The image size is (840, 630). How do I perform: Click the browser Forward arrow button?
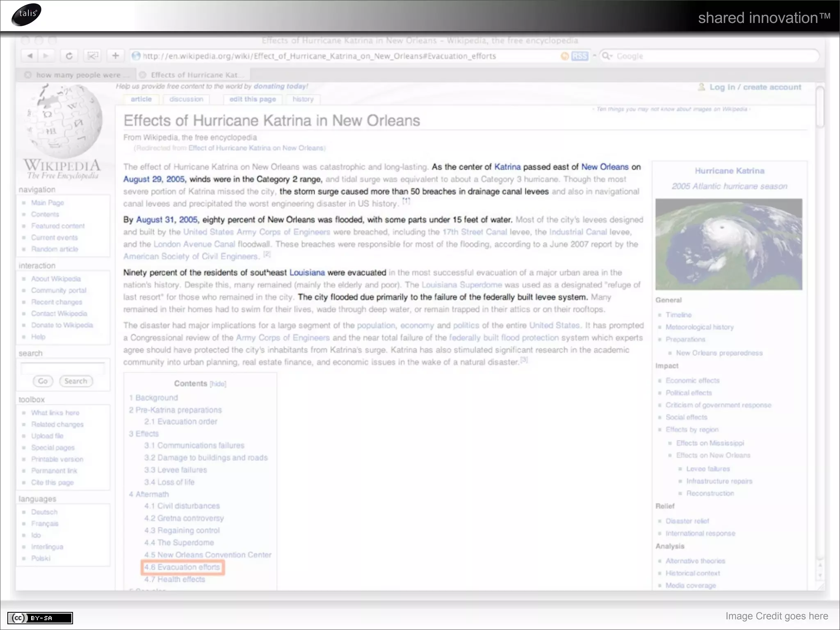click(x=46, y=56)
